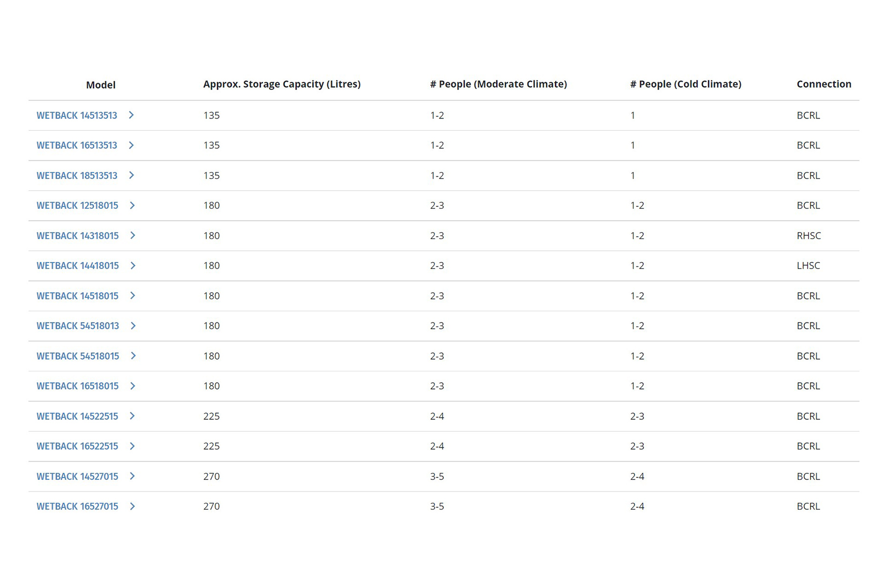View the WETBACK 14527015 model
The image size is (882, 588).
(77, 477)
